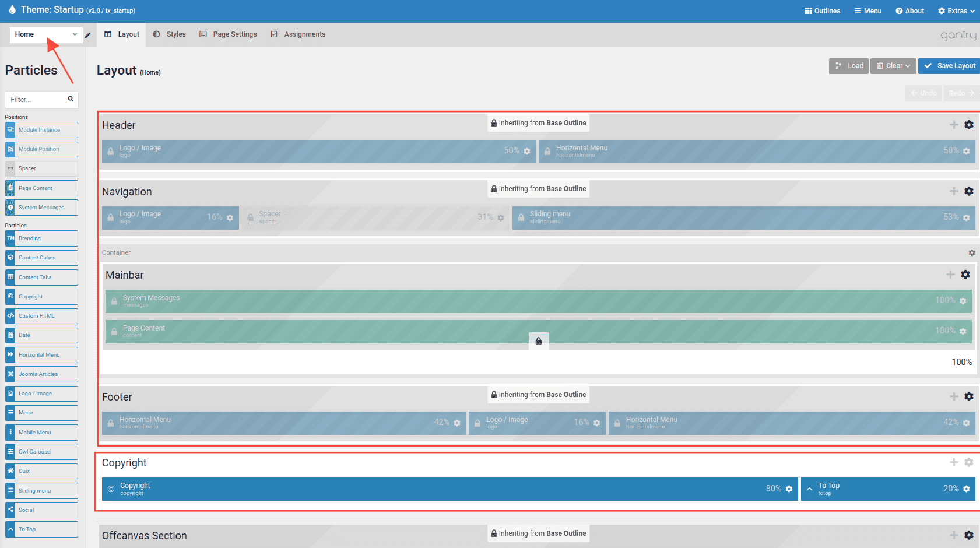Switch to the Styles tab
The image size is (980, 548).
(170, 34)
